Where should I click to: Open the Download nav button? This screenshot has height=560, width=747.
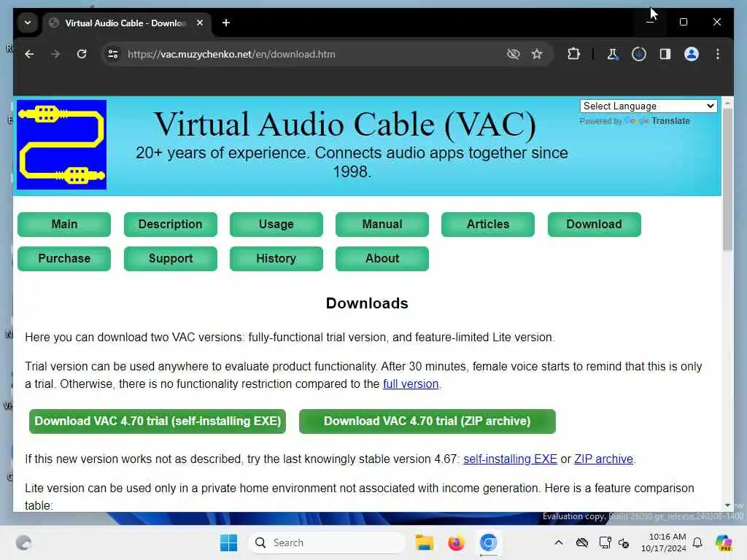[594, 225]
